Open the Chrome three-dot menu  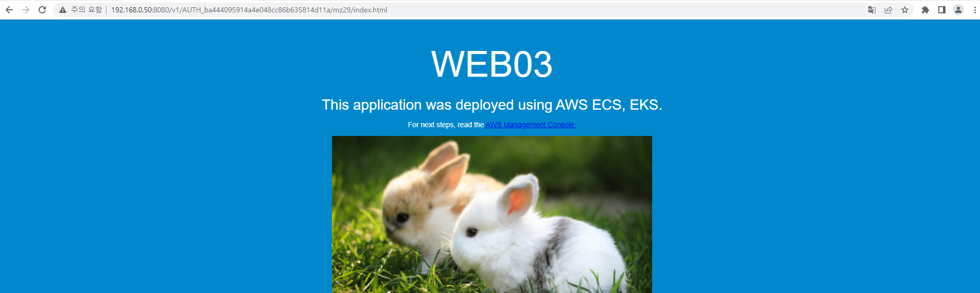[x=975, y=10]
